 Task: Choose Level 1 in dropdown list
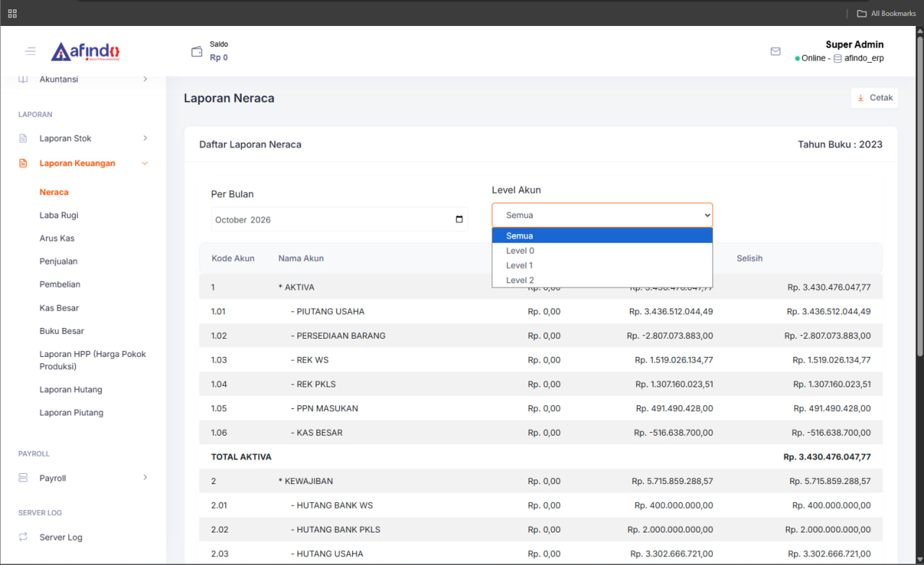pos(602,265)
